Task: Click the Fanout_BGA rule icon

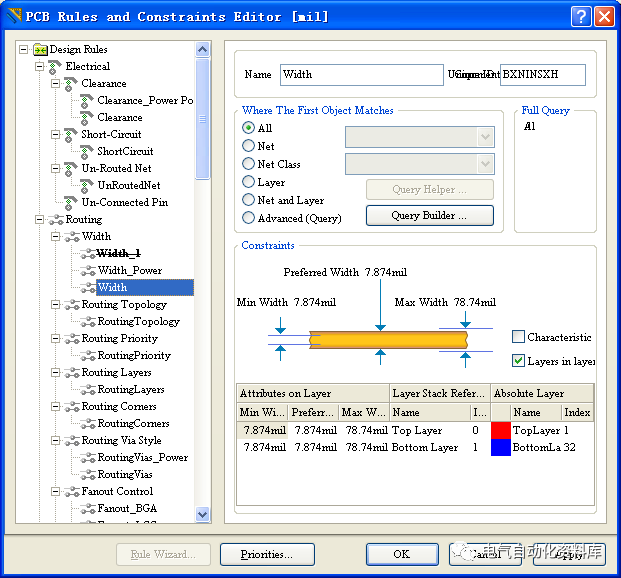Action: (x=88, y=509)
